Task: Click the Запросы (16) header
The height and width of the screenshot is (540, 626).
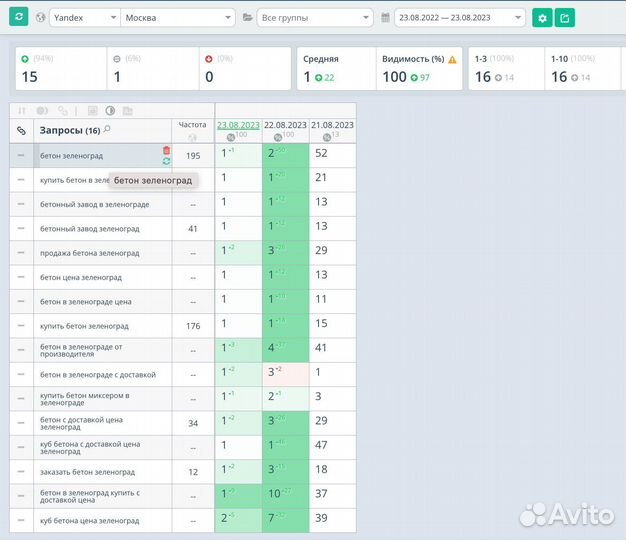Action: [x=70, y=131]
